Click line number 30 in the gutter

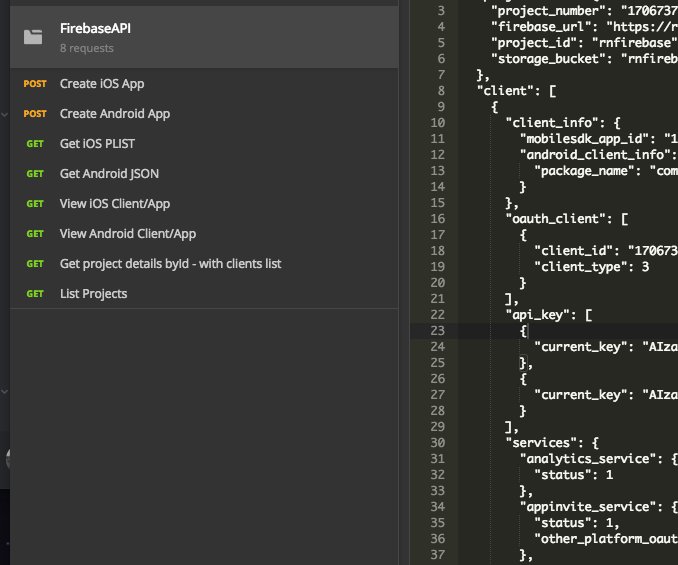click(437, 443)
